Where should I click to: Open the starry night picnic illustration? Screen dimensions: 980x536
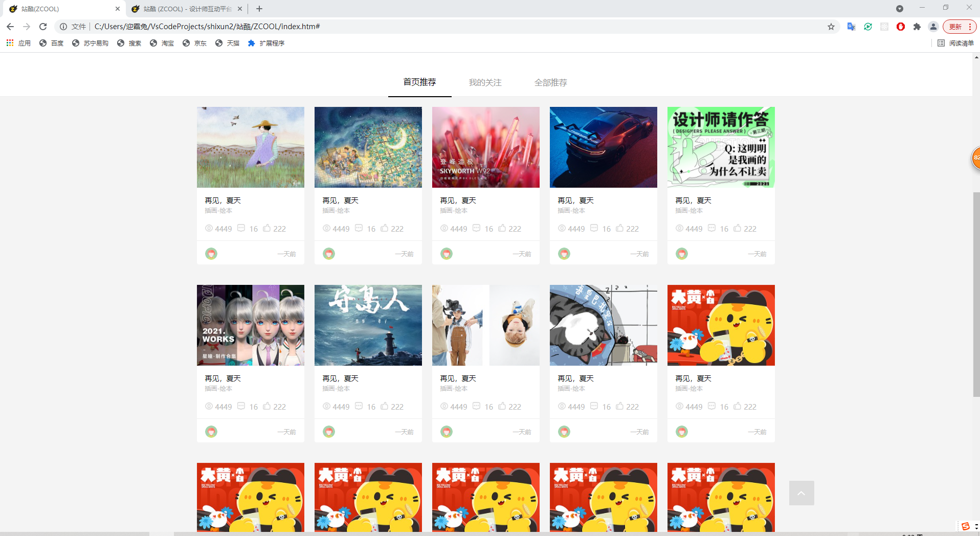click(x=368, y=147)
